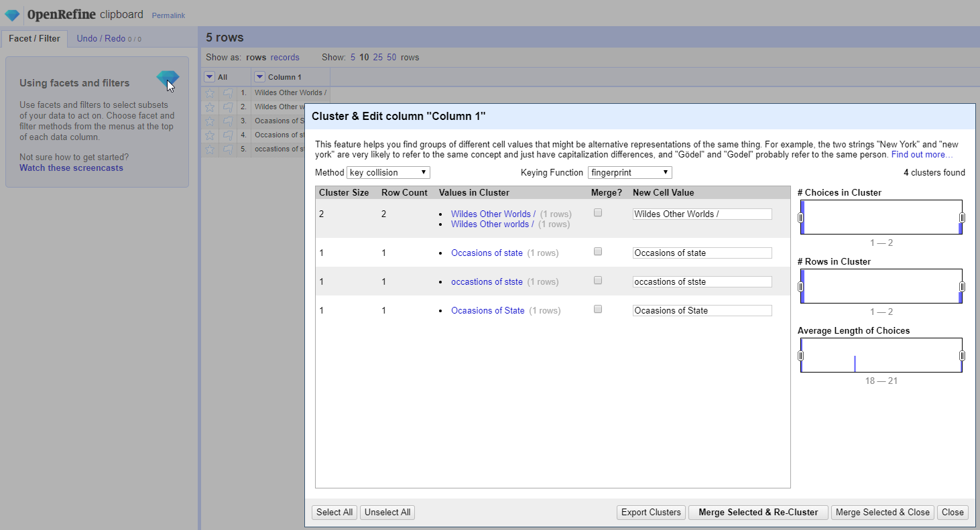980x530 pixels.
Task: Show 25 rows per page
Action: coord(378,57)
